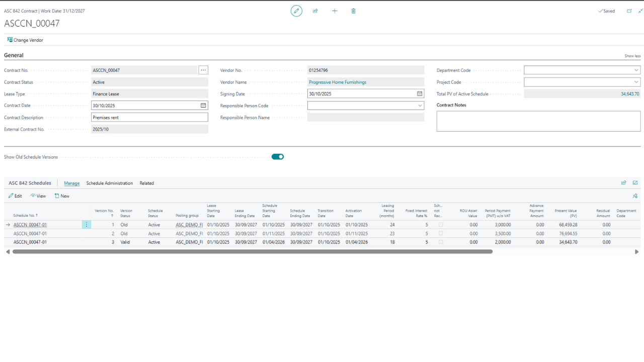Click the edit pencil icon at top
Screen dimensions: 644x362
coord(296,11)
